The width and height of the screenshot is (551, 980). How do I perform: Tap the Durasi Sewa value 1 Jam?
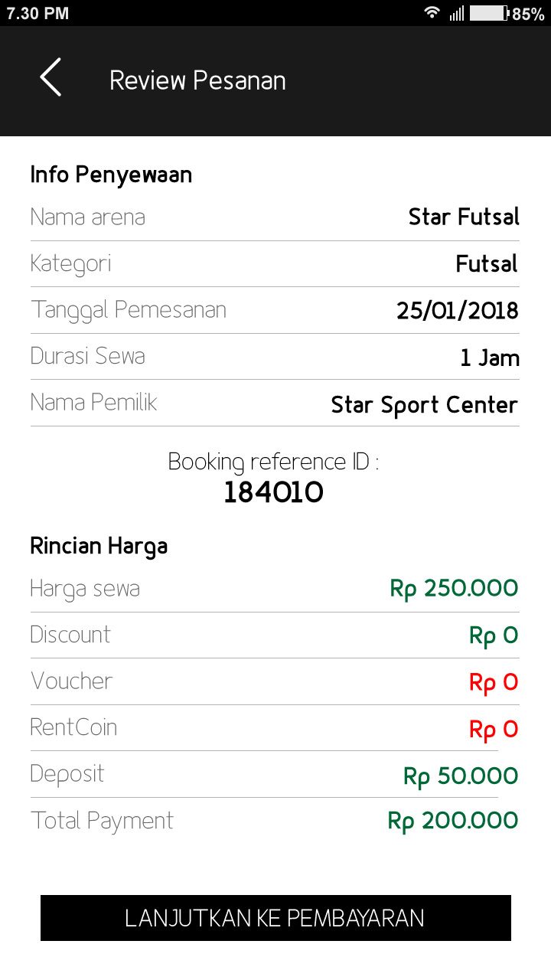point(490,358)
